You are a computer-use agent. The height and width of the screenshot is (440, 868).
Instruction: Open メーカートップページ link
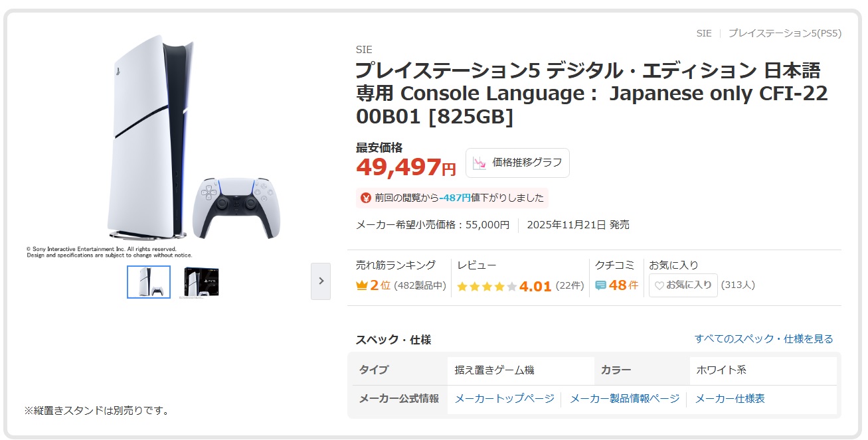504,398
